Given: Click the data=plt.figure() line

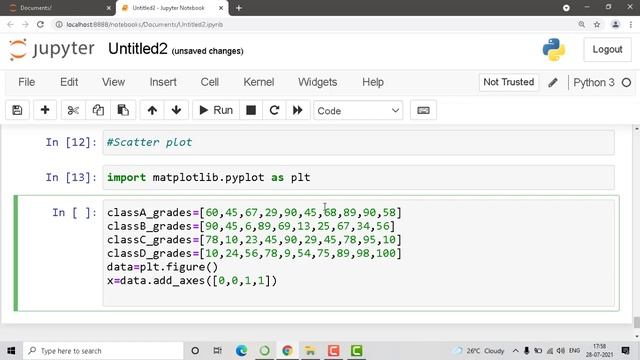Looking at the screenshot, I should (x=162, y=267).
